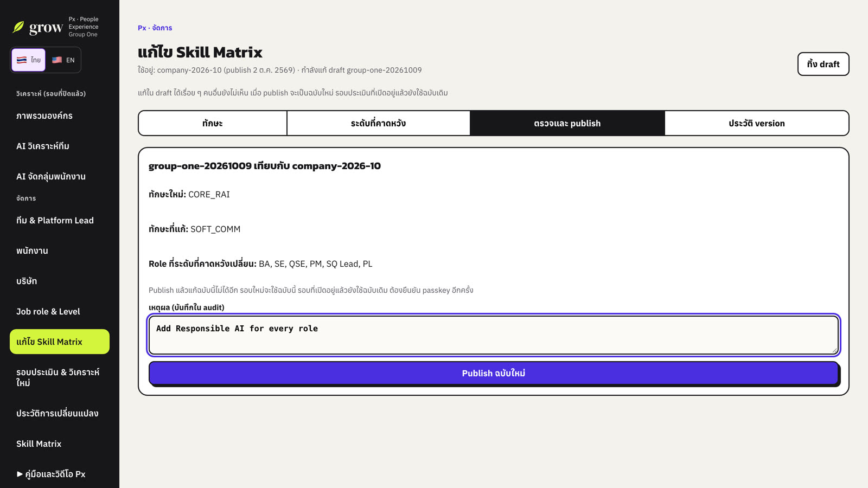This screenshot has height=488, width=868.
Task: Click the แก้ไข Skill Matrix page heading
Action: tap(200, 52)
